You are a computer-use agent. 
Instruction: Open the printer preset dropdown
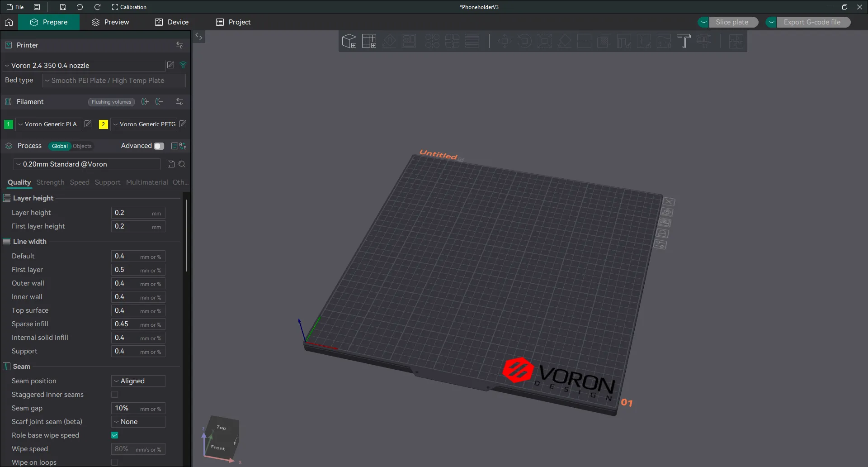pos(84,66)
